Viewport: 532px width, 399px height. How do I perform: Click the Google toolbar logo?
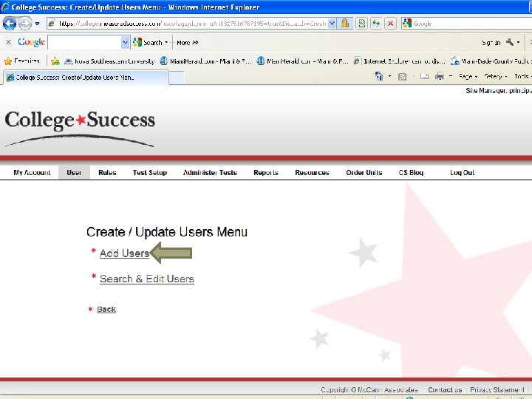click(x=31, y=42)
